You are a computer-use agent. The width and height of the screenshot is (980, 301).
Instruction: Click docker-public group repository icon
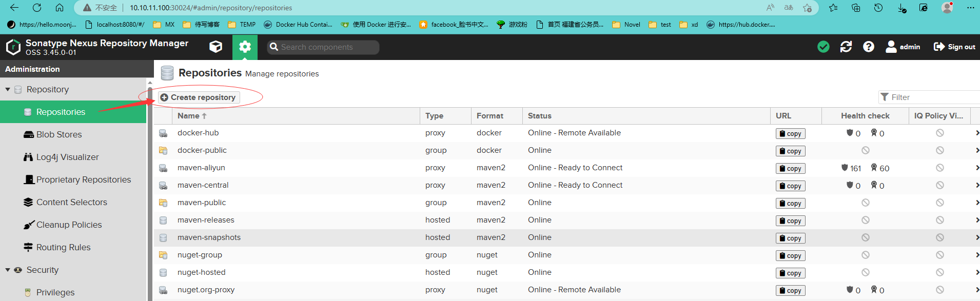tap(163, 151)
